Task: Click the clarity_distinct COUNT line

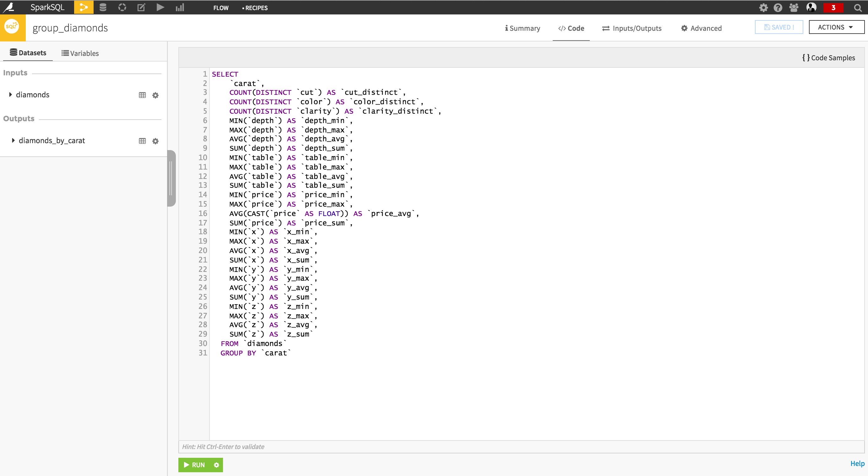Action: 335,111
